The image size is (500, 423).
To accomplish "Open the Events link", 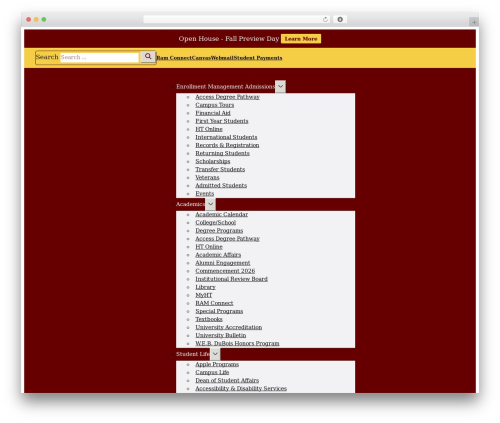I will tap(205, 193).
